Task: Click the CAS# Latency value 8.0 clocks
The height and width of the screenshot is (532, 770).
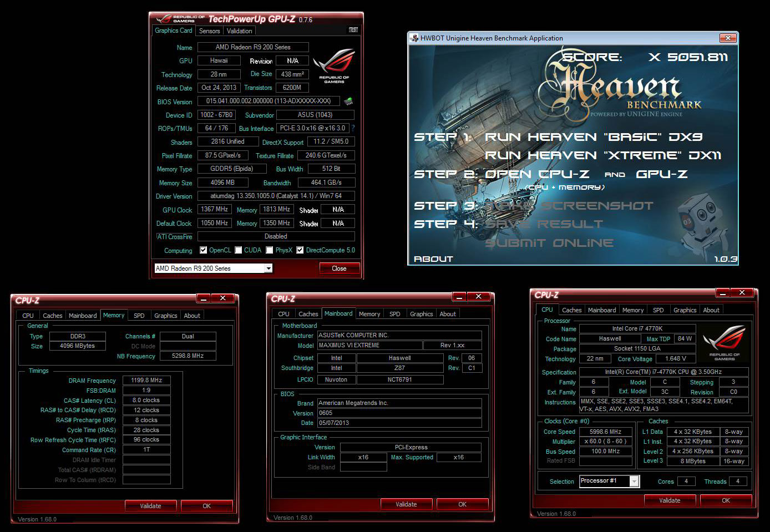Action: 146,401
